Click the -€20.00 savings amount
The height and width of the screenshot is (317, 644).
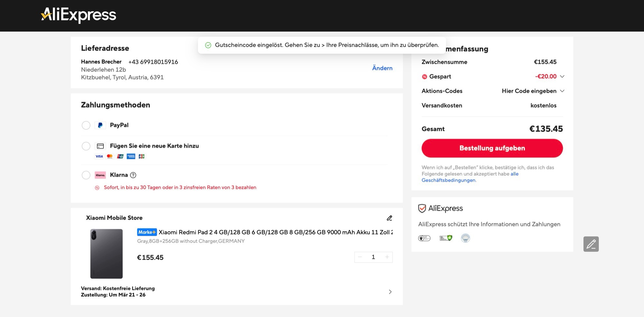(x=546, y=77)
